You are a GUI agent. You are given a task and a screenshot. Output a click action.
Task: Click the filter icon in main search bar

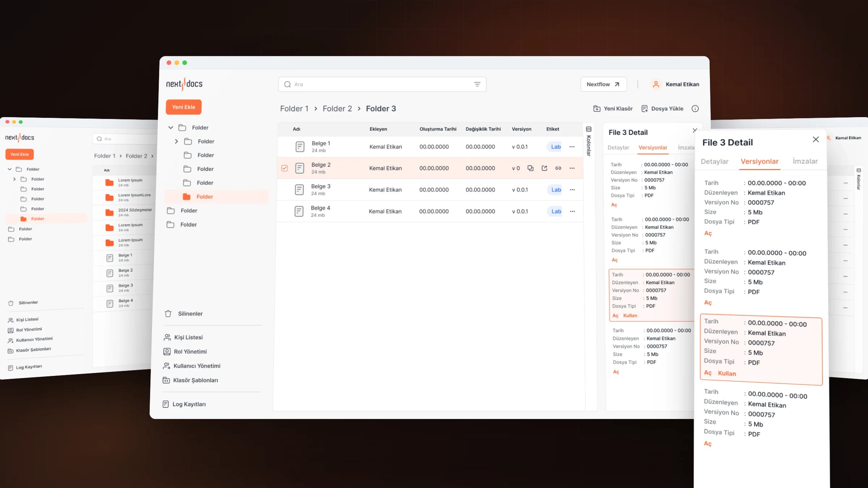[x=477, y=84]
